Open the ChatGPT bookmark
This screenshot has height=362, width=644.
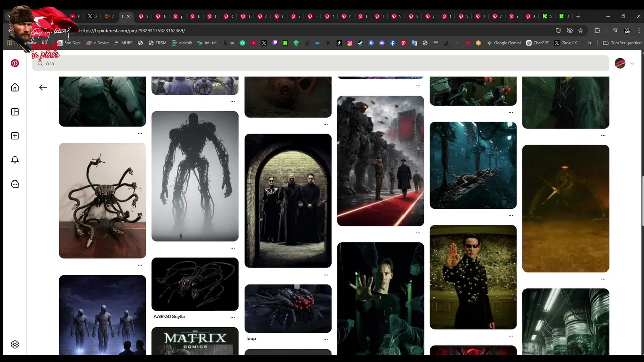pyautogui.click(x=538, y=43)
